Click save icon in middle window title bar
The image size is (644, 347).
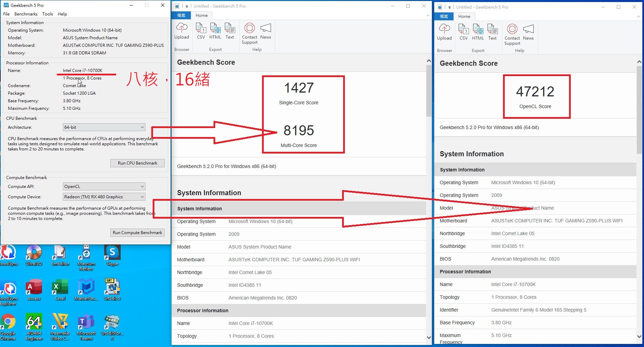(x=177, y=6)
